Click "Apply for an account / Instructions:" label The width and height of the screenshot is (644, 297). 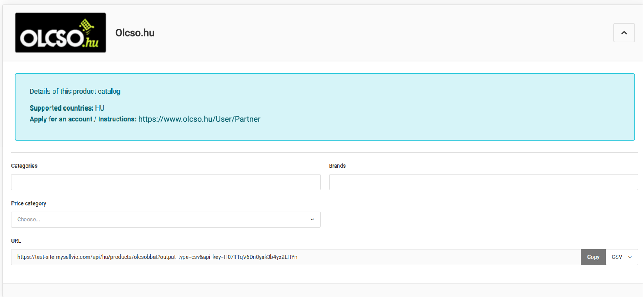(x=83, y=119)
